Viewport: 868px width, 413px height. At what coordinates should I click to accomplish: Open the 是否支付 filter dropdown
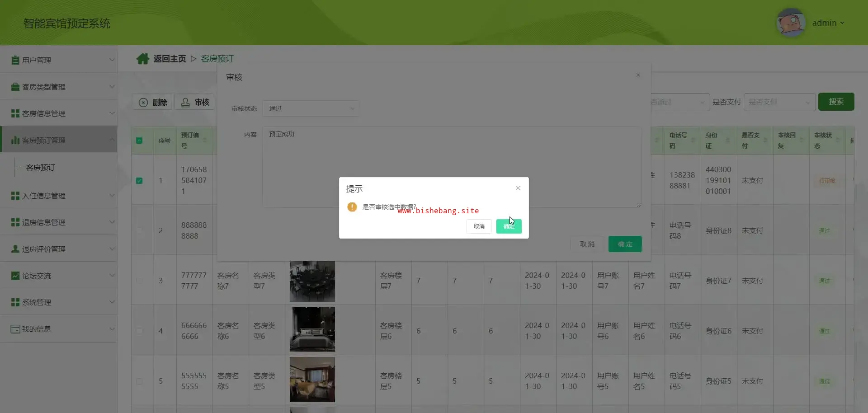pyautogui.click(x=780, y=102)
